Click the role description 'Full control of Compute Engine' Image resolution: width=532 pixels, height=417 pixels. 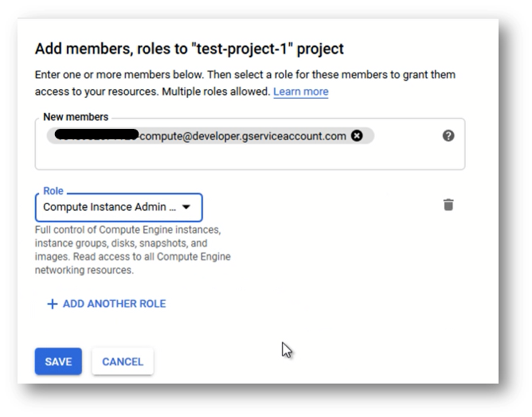[x=133, y=250]
